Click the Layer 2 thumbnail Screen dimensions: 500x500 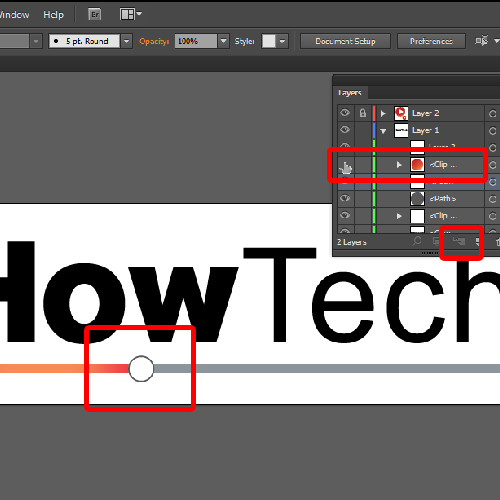(x=401, y=113)
